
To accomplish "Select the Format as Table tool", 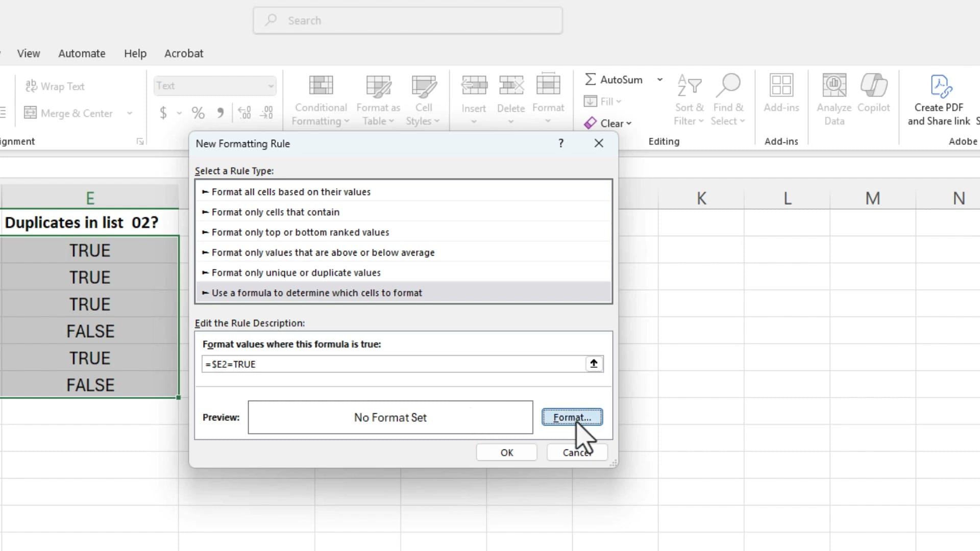I will point(378,99).
